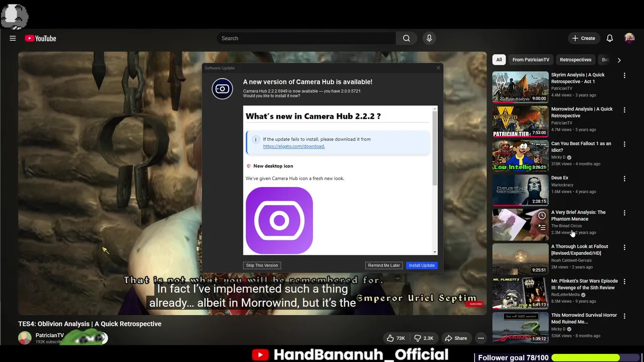
Task: Click the info icon in update notice
Action: pos(255,139)
